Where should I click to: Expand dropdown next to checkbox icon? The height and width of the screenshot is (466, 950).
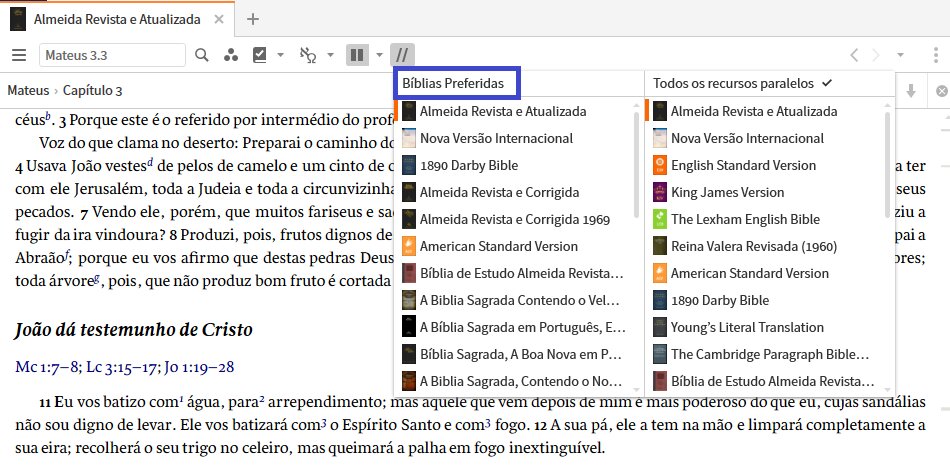click(281, 55)
